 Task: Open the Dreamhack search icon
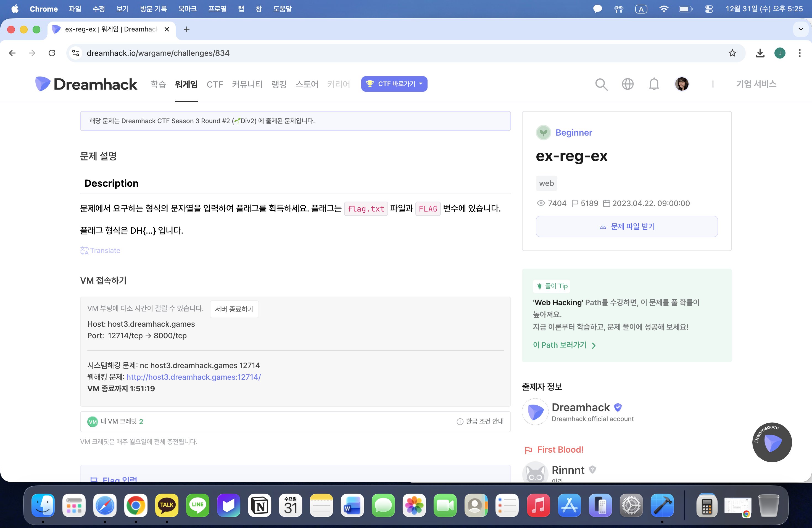601,84
